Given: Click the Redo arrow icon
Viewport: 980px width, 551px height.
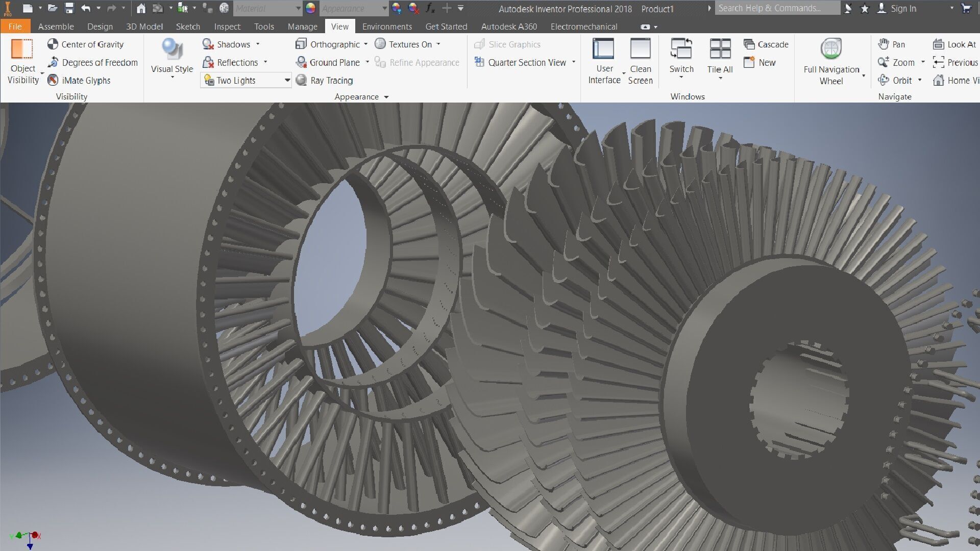Looking at the screenshot, I should pyautogui.click(x=111, y=8).
